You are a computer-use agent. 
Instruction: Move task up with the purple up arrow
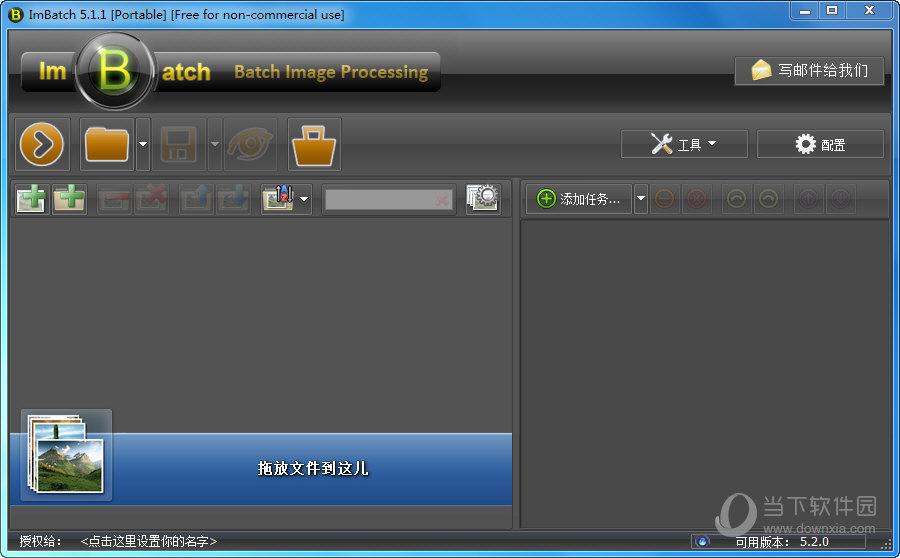click(x=809, y=199)
